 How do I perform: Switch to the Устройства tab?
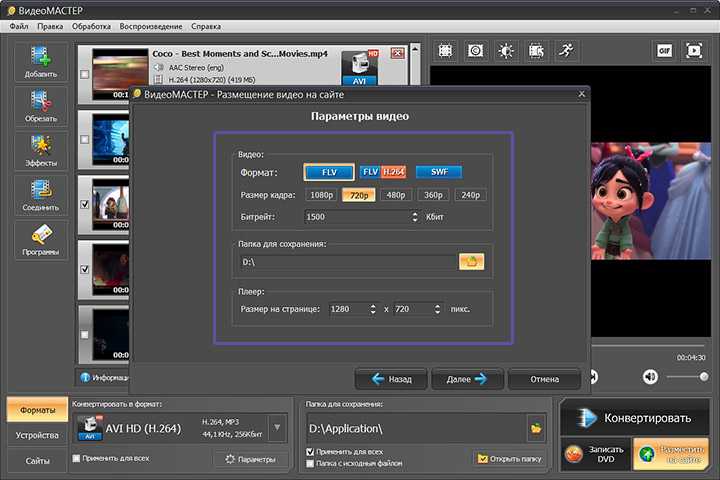coord(37,435)
